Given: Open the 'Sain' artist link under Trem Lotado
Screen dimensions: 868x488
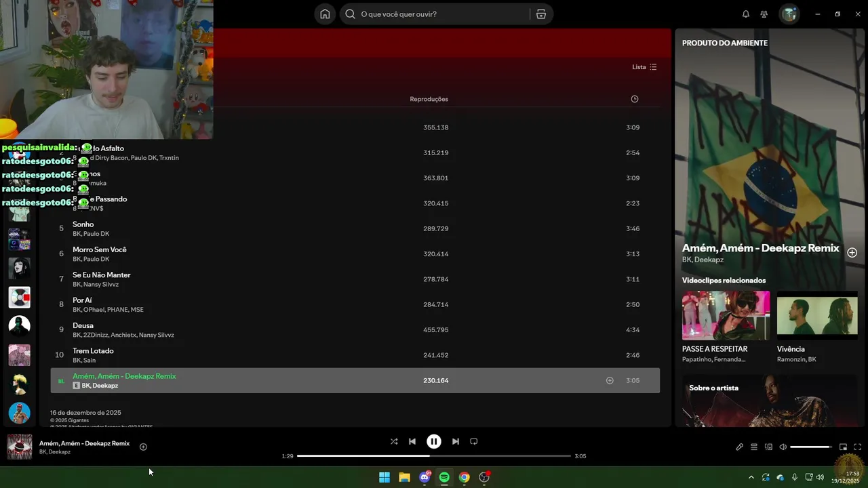Looking at the screenshot, I should pyautogui.click(x=90, y=361).
